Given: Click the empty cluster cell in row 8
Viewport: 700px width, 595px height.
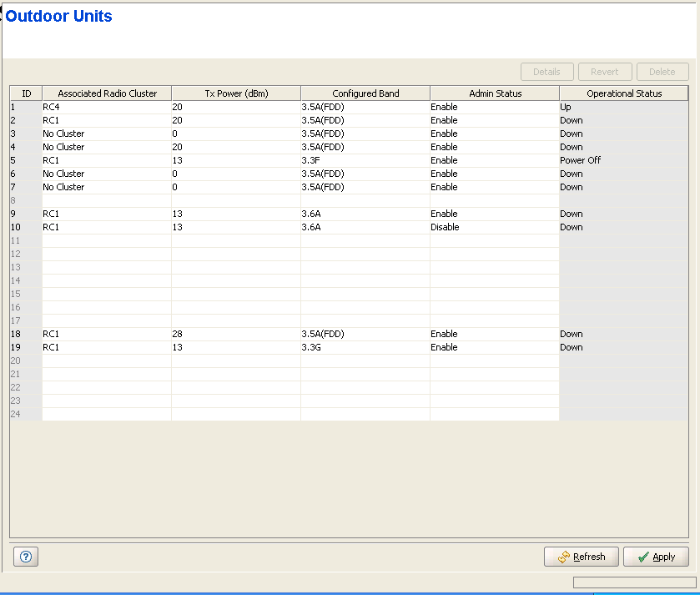Looking at the screenshot, I should tap(107, 200).
